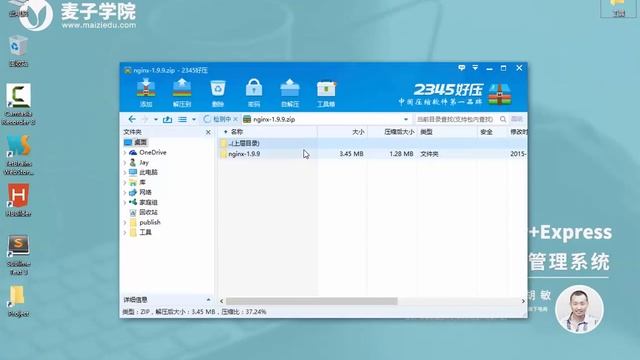Expand the Jay tree node arrow

coord(125,162)
